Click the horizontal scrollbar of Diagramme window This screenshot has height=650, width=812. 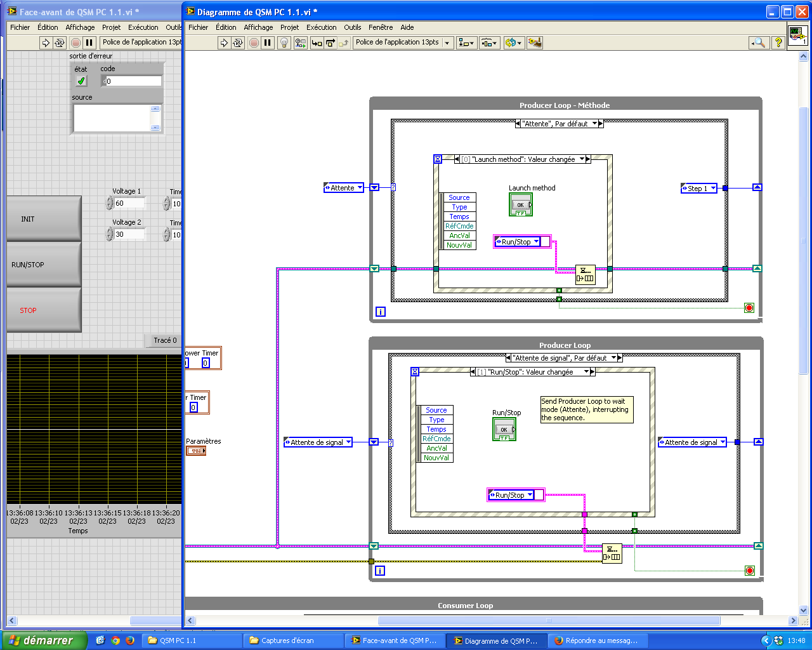549,621
